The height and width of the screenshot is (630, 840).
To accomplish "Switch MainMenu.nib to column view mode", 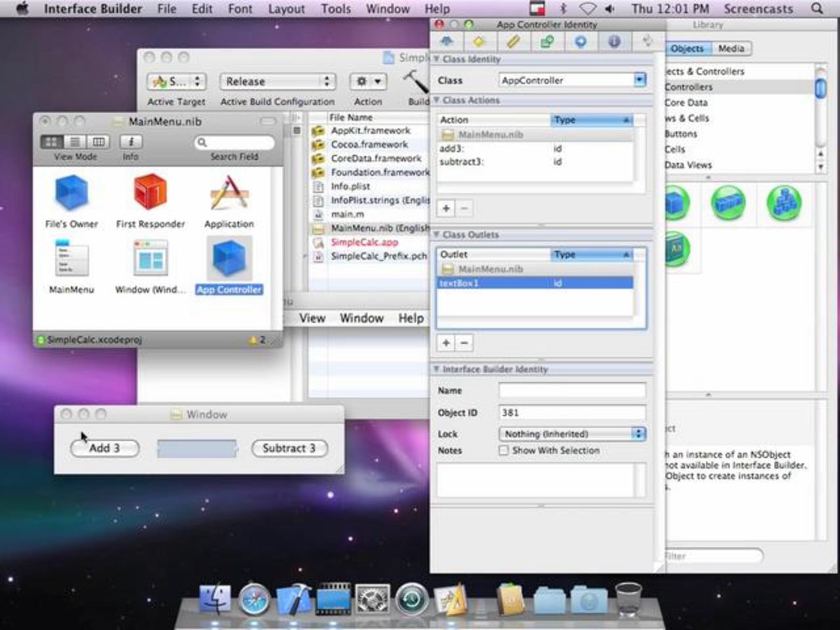I will tap(98, 142).
